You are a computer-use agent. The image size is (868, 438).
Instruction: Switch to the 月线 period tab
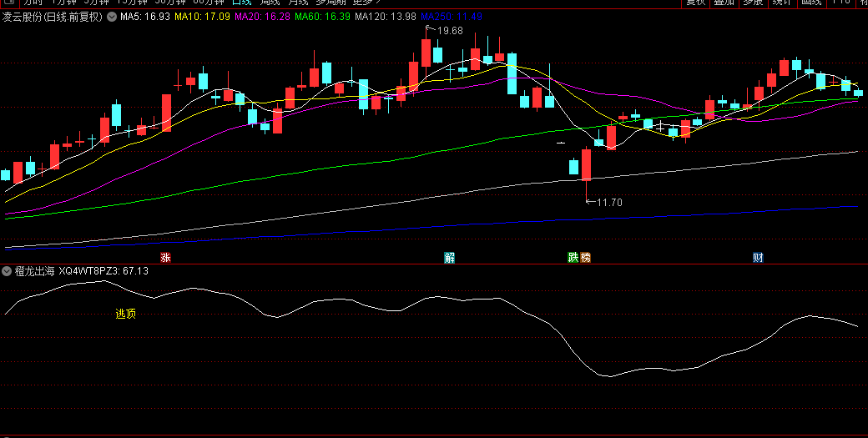pyautogui.click(x=298, y=3)
